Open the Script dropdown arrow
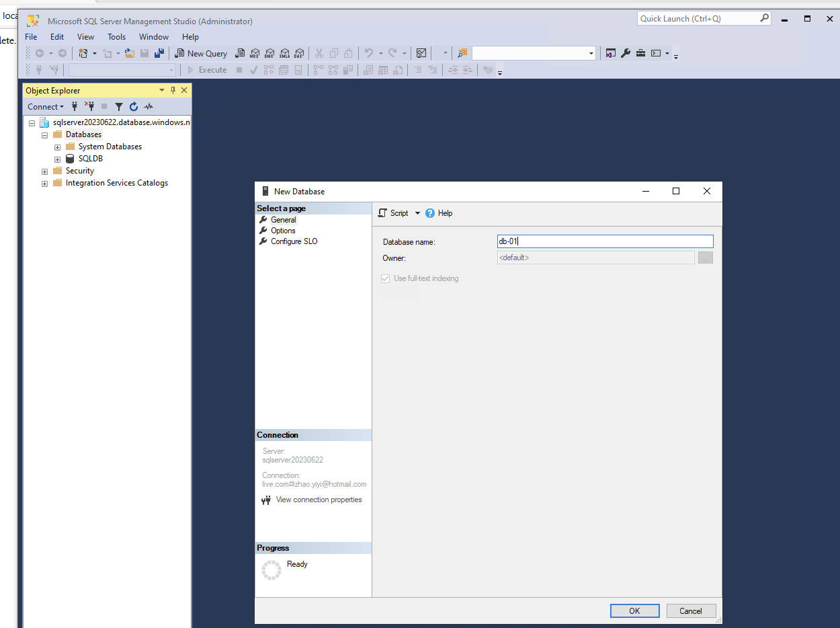The height and width of the screenshot is (628, 840). coord(417,213)
